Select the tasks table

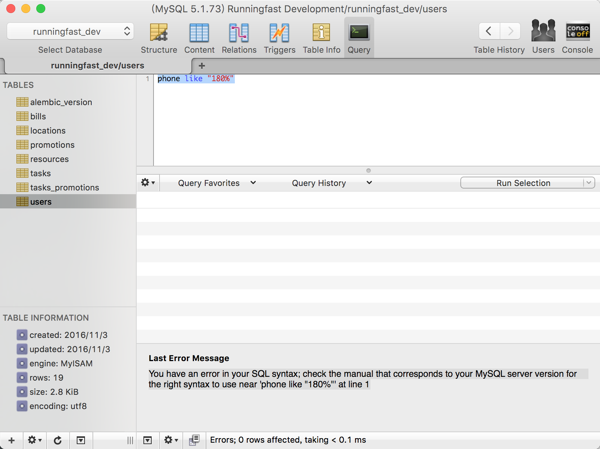click(68, 173)
